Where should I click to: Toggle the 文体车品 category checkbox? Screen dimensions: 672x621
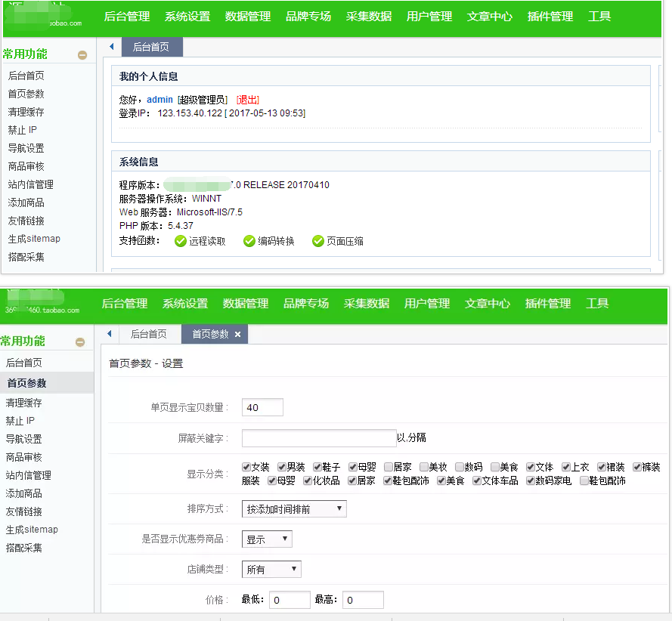tap(478, 480)
